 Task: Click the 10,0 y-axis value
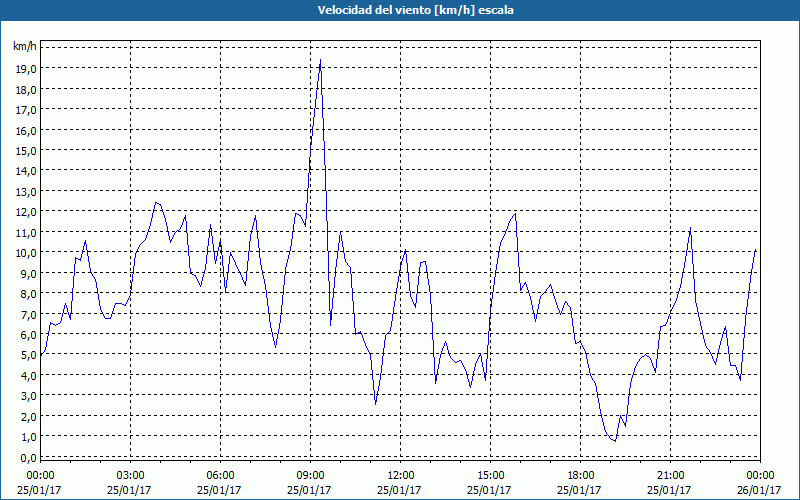(x=26, y=253)
